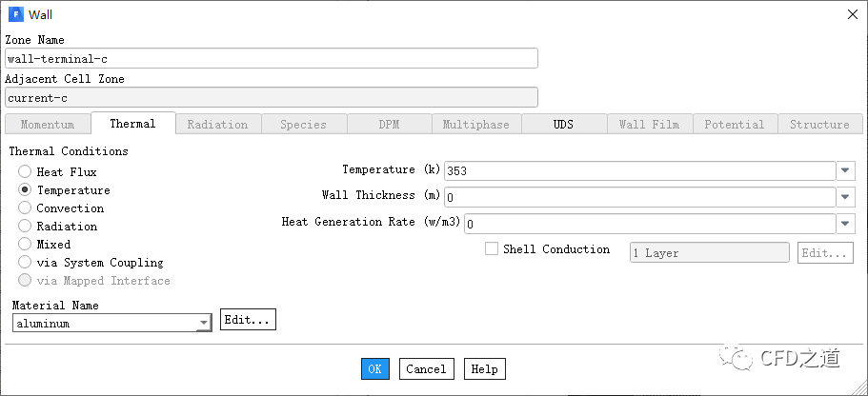The image size is (868, 396).
Task: Select the Heat Flux radio button
Action: coord(25,172)
